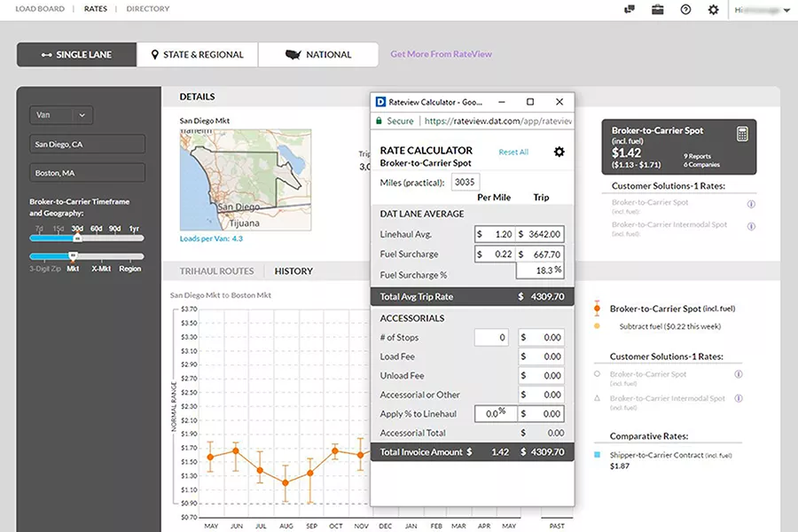
Task: Click the Unload Fee amount field
Action: pyautogui.click(x=541, y=376)
